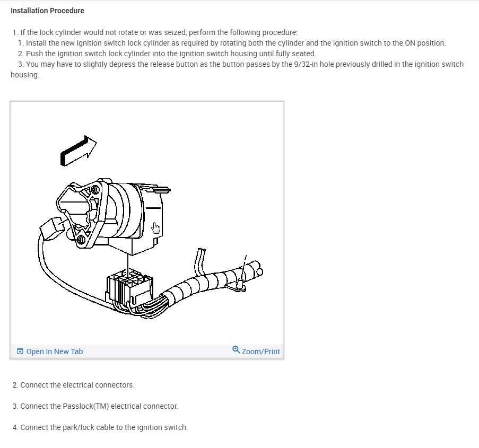Click step 4 about the park/lock cable
479x448 pixels.
(100, 427)
